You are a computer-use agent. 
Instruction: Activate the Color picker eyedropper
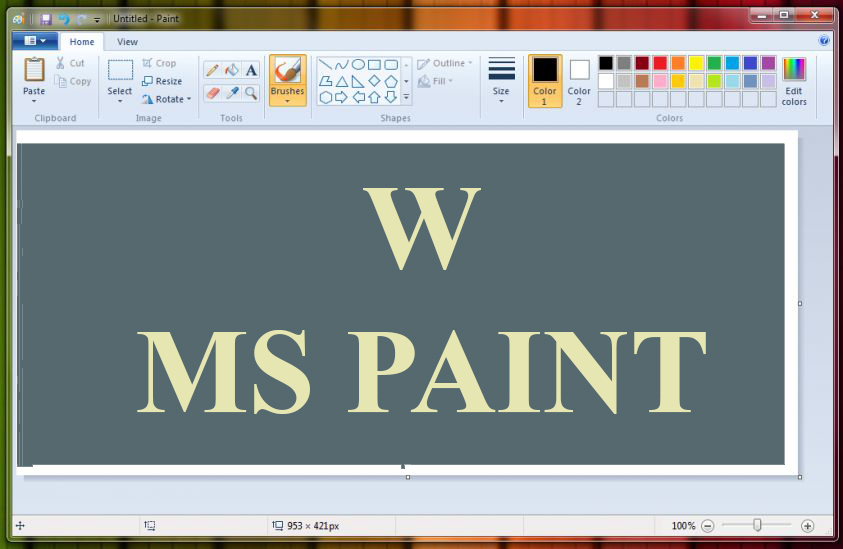coord(231,93)
